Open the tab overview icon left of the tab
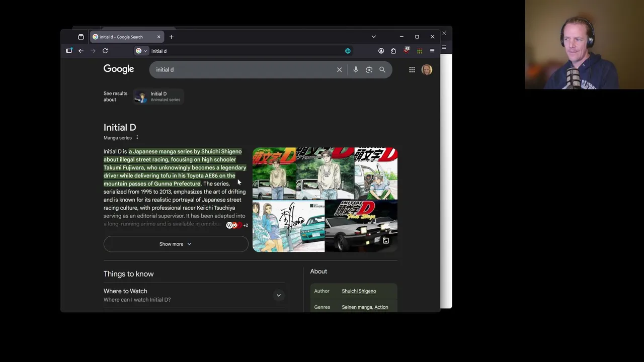The width and height of the screenshot is (644, 362). 81,37
